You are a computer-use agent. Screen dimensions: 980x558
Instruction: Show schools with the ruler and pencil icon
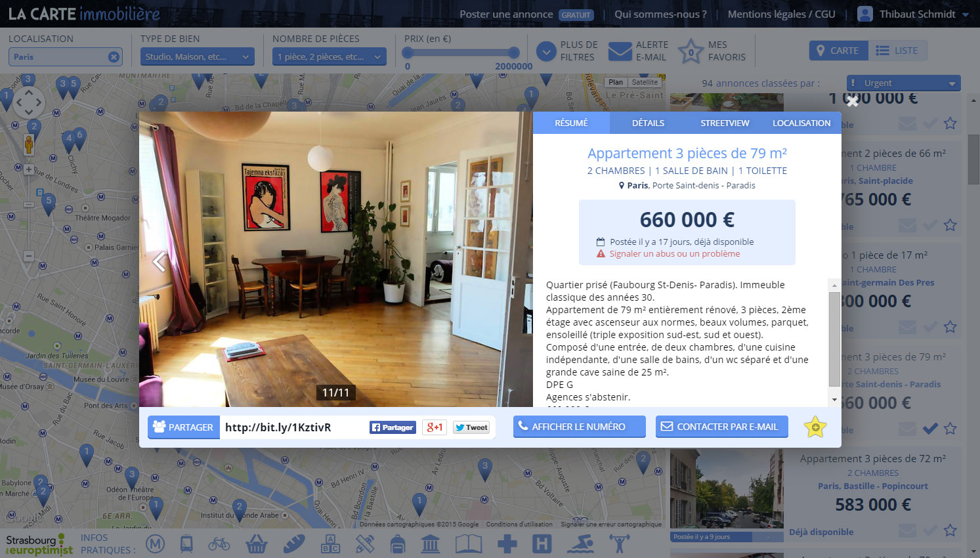click(365, 544)
